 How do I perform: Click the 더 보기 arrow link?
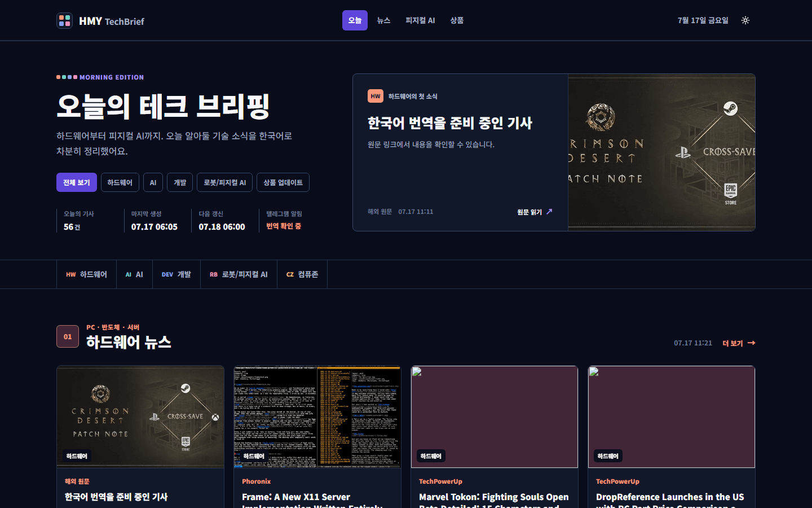(x=739, y=343)
